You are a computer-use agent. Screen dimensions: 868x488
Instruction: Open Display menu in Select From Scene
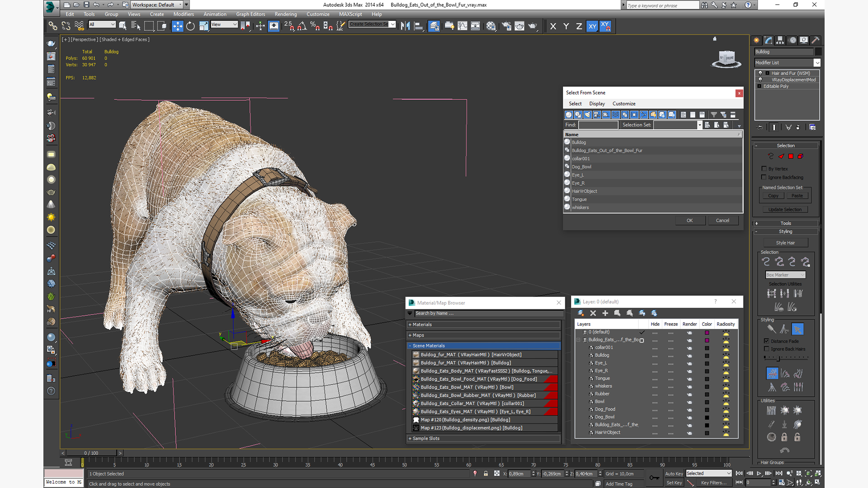pyautogui.click(x=597, y=104)
